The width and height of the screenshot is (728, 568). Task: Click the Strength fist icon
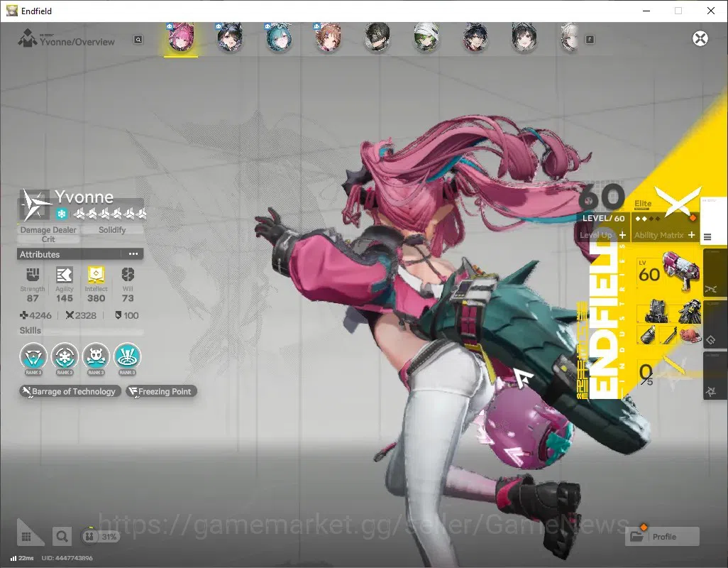tap(33, 275)
